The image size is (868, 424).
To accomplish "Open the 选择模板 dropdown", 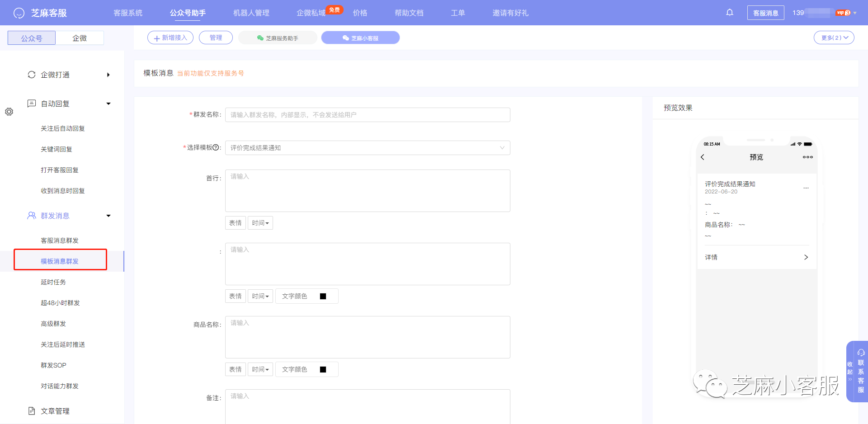I will 368,148.
